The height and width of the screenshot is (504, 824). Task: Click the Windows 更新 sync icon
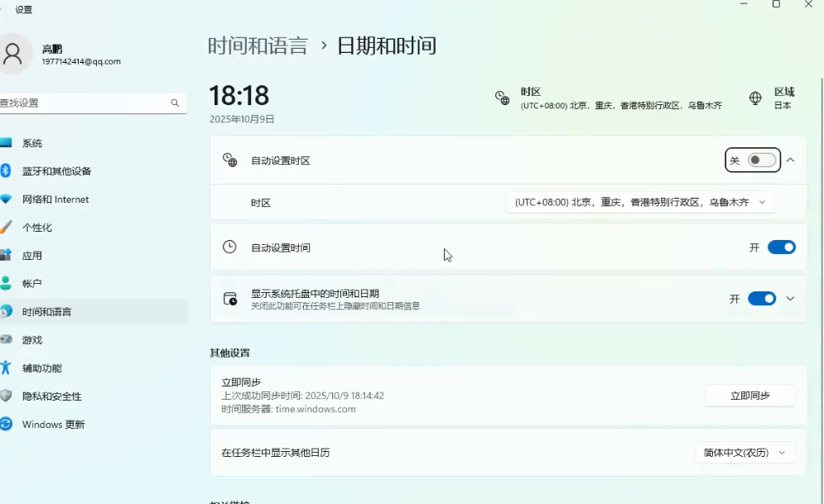(x=6, y=425)
